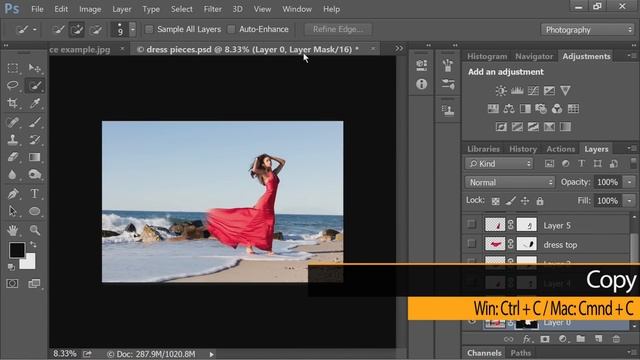Open the Opacity slider dropdown arrow
640x360 pixels.
click(x=629, y=182)
